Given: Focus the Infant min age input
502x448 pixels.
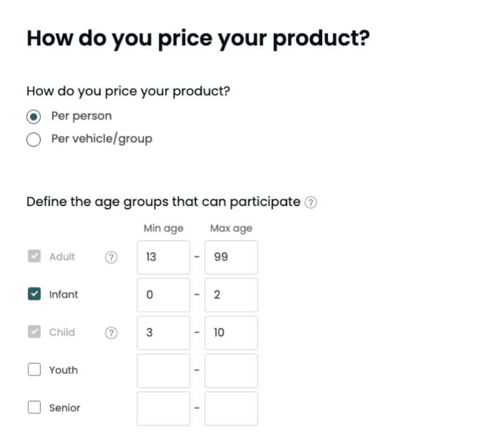Looking at the screenshot, I should (x=163, y=295).
